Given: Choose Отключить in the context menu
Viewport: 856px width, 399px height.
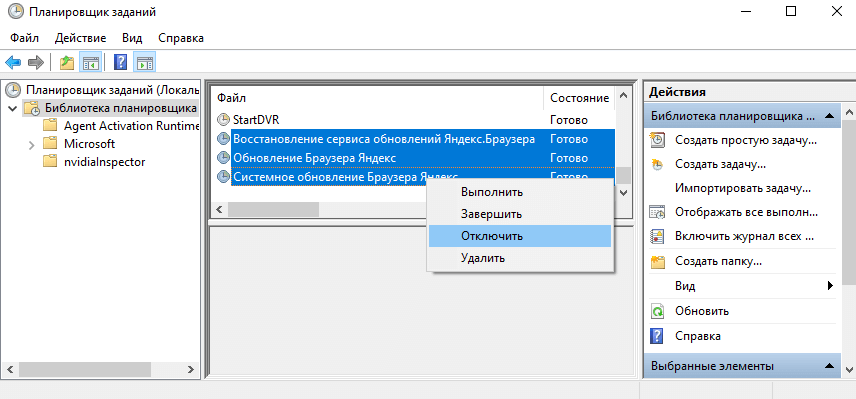Looking at the screenshot, I should tap(520, 236).
